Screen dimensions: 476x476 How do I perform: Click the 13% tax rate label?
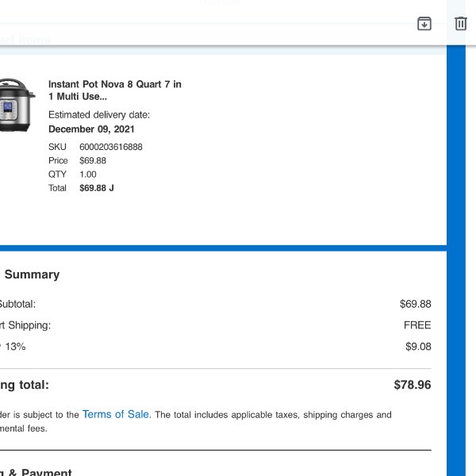pyautogui.click(x=14, y=347)
